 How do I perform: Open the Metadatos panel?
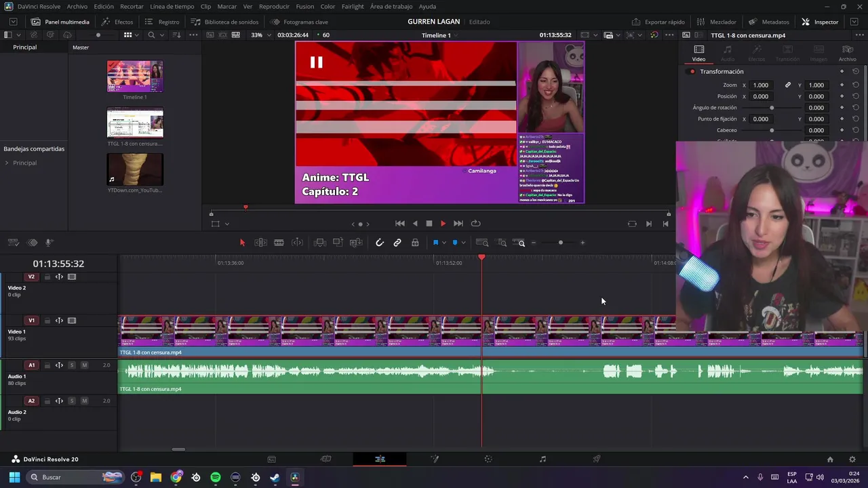[768, 22]
